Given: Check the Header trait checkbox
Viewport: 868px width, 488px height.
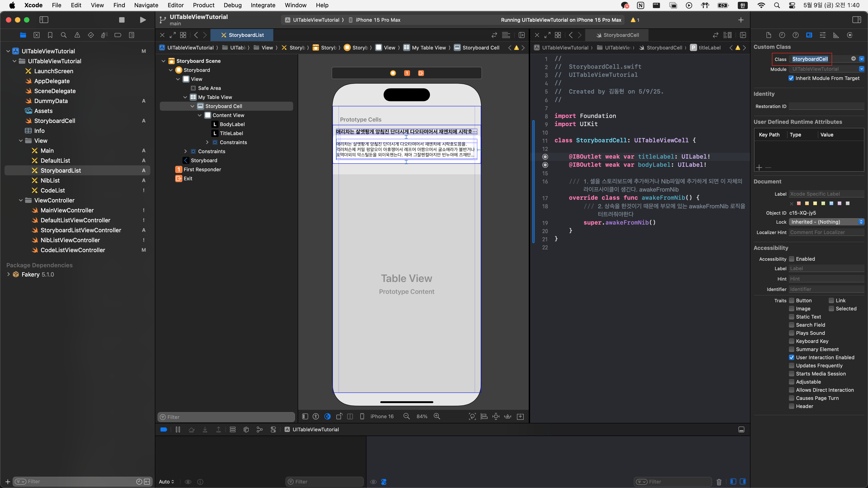Looking at the screenshot, I should [792, 406].
